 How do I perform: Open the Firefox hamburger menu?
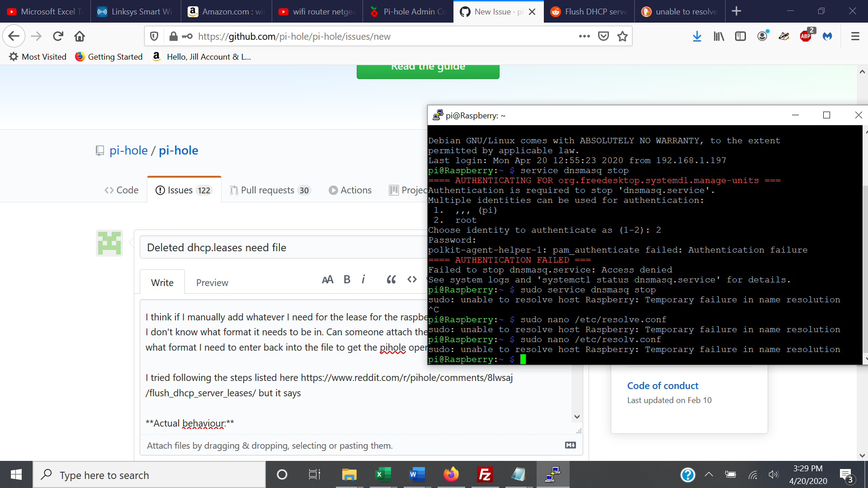(x=855, y=36)
